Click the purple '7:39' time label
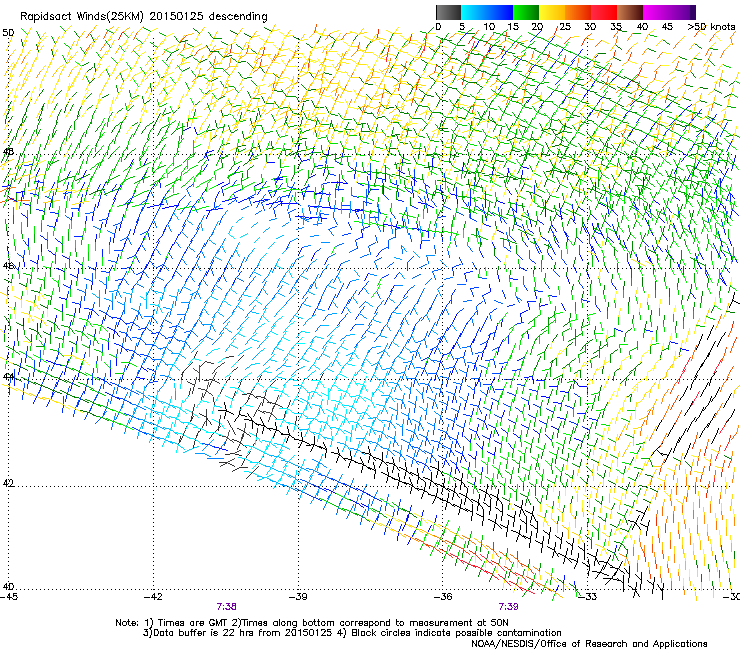The width and height of the screenshot is (740, 650). tap(508, 607)
